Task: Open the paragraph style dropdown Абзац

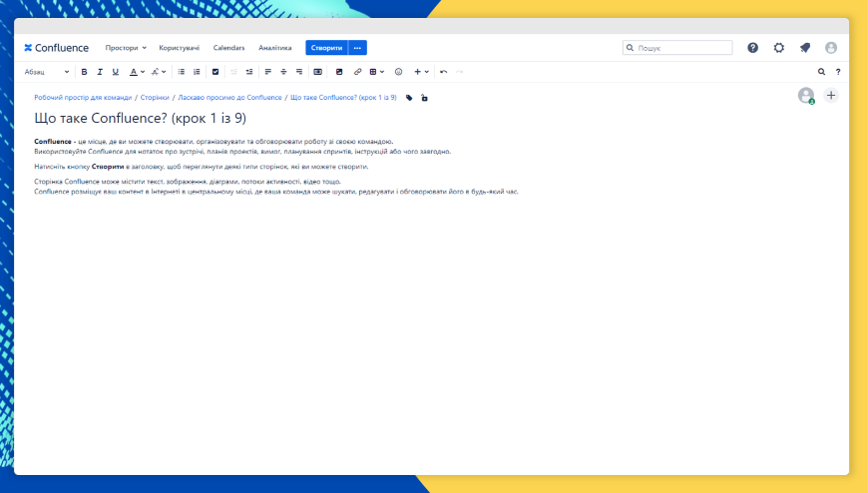Action: pyautogui.click(x=47, y=72)
